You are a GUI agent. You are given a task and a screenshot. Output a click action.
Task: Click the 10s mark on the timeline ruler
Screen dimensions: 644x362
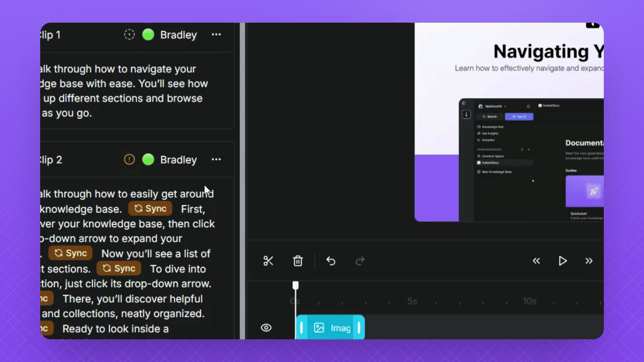tap(529, 301)
